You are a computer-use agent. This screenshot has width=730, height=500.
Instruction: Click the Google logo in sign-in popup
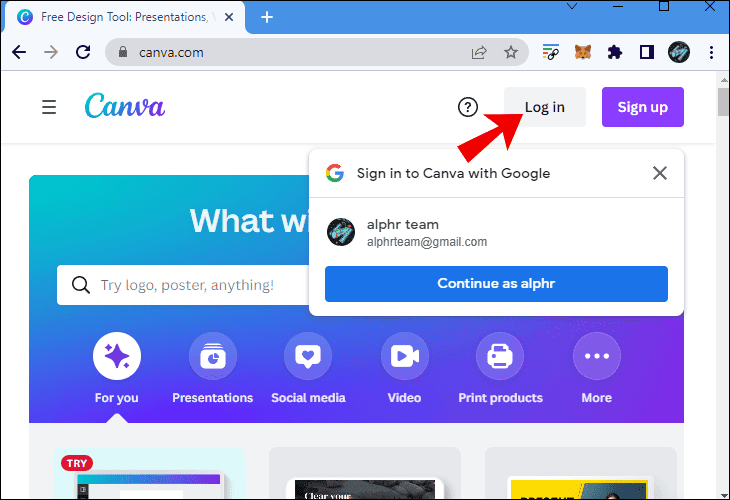(335, 173)
